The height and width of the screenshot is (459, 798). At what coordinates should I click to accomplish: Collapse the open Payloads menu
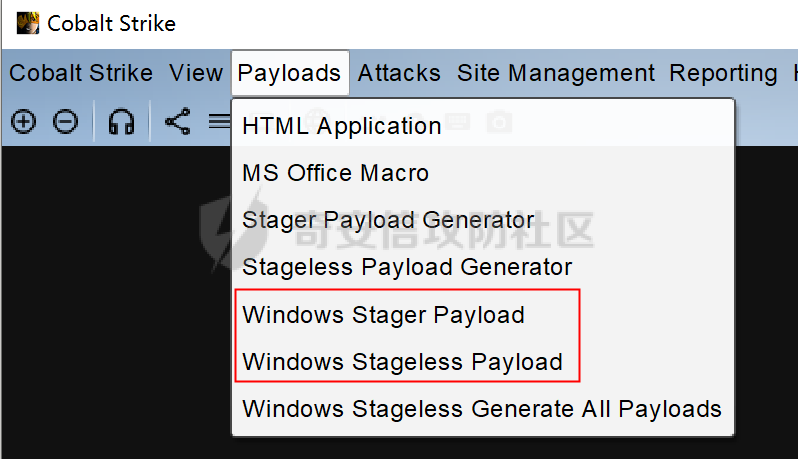point(289,73)
